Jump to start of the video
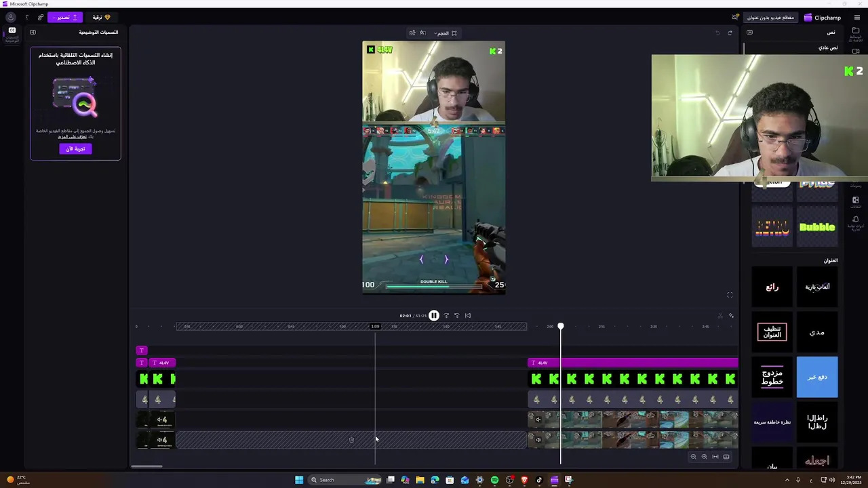 click(467, 315)
